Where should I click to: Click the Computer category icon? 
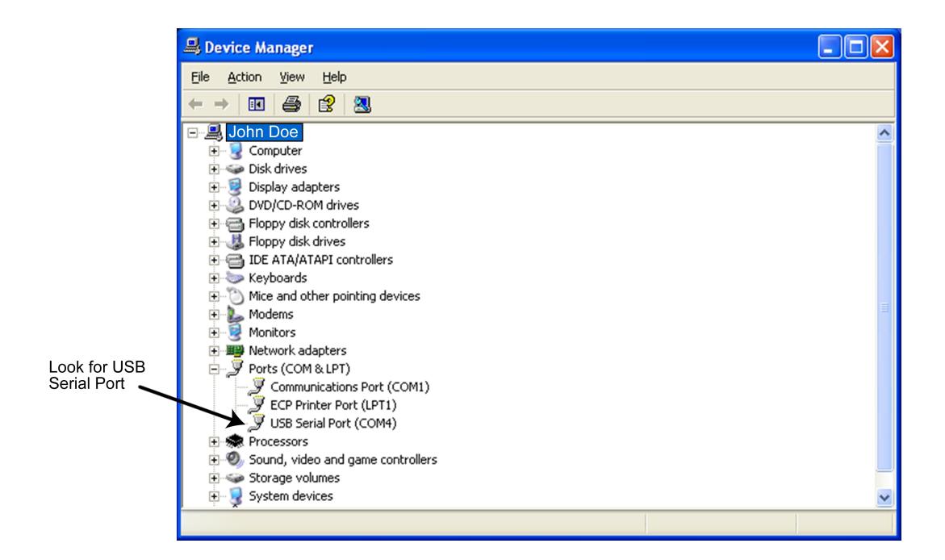coord(236,151)
